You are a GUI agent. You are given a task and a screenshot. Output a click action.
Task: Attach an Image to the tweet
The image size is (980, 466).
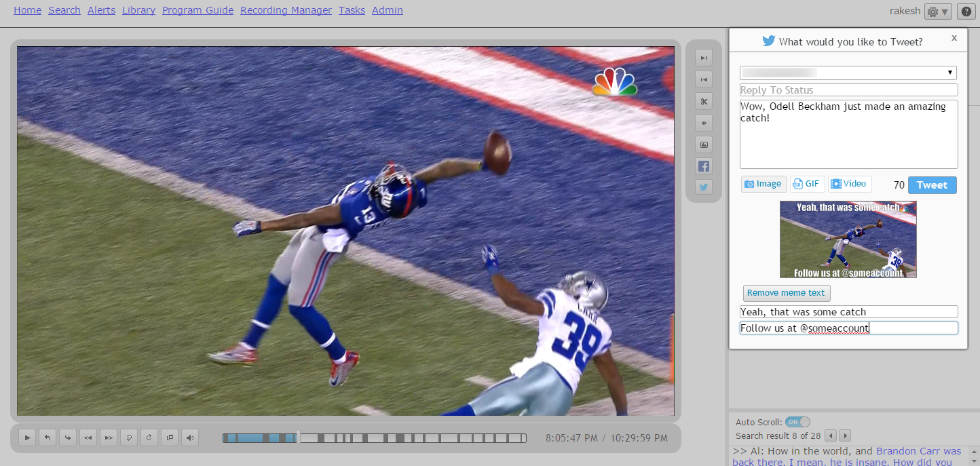[764, 184]
